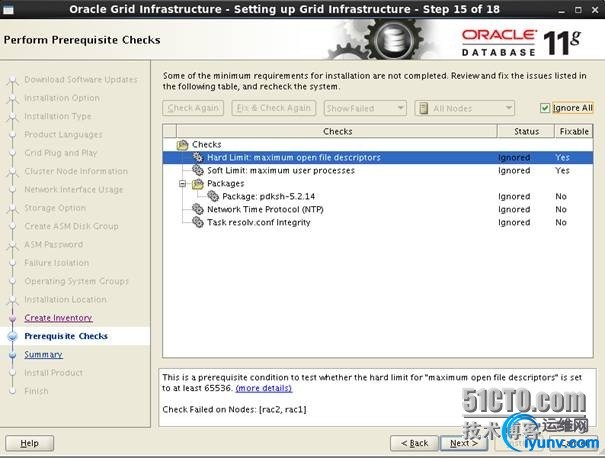The height and width of the screenshot is (459, 605).
Task: Select Soft Limit maximum user processes row
Action: 378,170
